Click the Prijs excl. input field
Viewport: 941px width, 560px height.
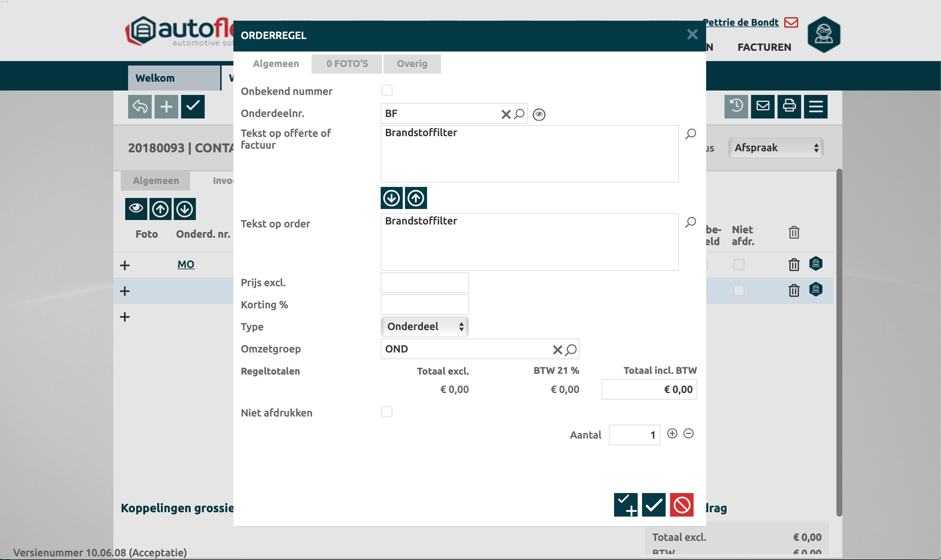(424, 283)
